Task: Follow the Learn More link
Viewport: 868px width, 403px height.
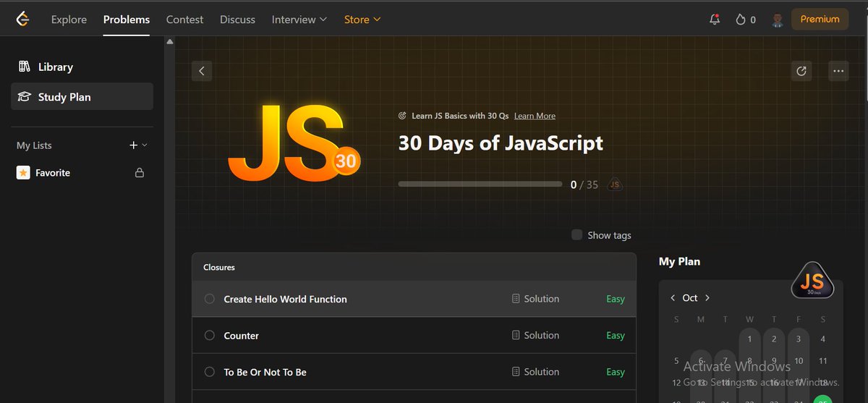Action: (x=535, y=116)
